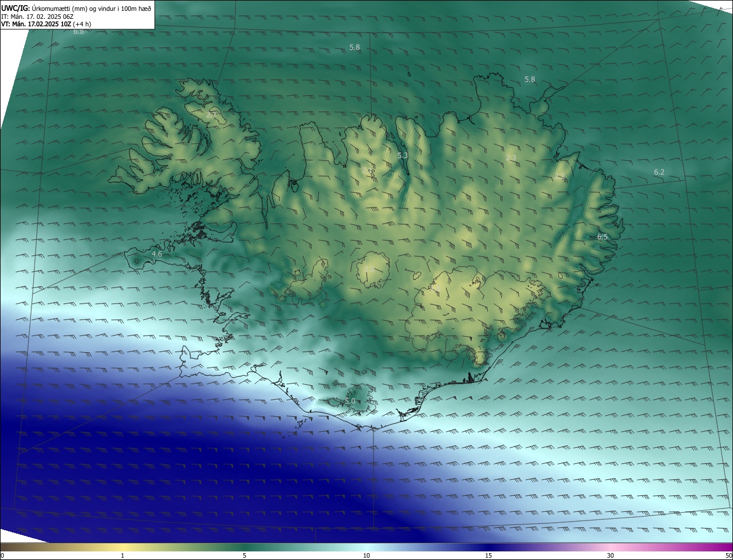This screenshot has height=560, width=733.
Task: Click the map title 'Úrkomumætti (mm) og vindur í 100m hæð'
Action: pyautogui.click(x=92, y=7)
